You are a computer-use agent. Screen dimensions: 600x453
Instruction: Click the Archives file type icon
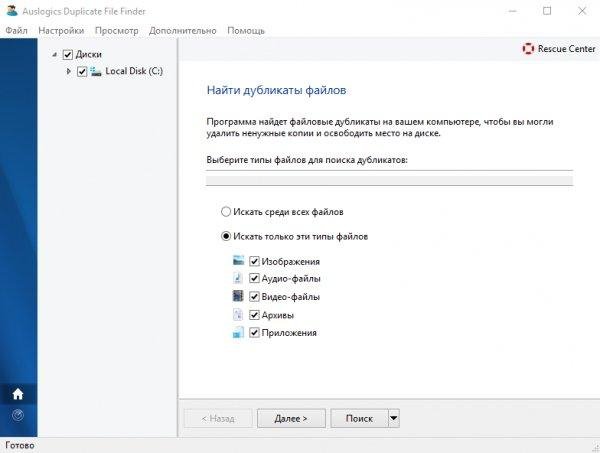coord(238,314)
